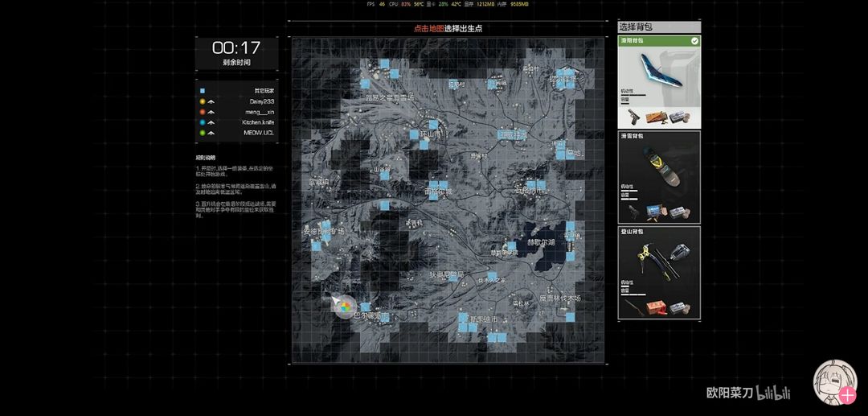Click the long gun icon in climbing pack
Viewport: 868px width, 416px height.
634,307
